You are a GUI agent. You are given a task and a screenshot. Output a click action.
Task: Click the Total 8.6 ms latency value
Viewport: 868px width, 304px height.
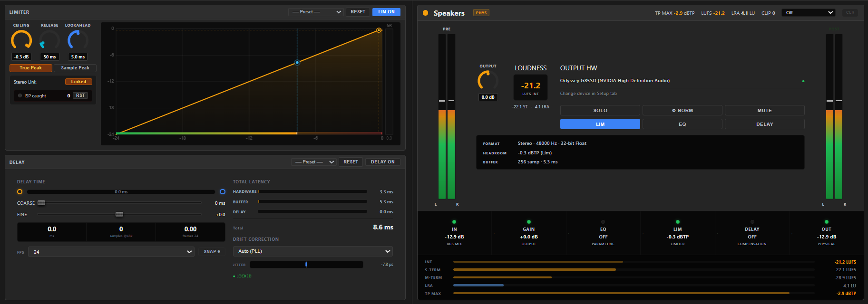(x=383, y=228)
